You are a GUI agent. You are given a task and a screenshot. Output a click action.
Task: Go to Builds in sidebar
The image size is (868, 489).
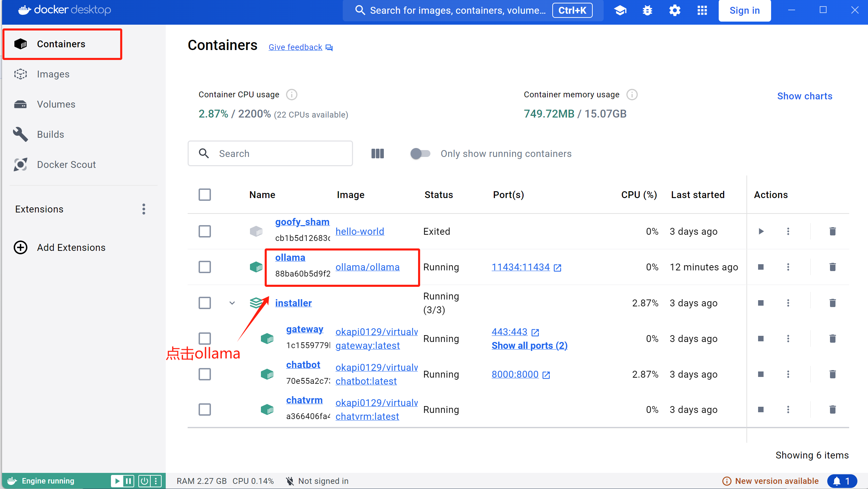50,134
